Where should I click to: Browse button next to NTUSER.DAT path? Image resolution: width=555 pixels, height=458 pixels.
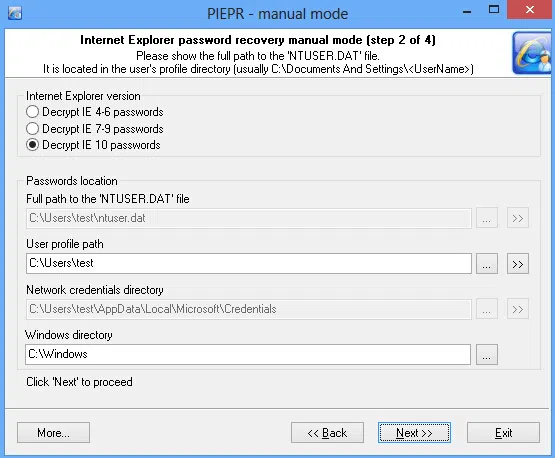(x=487, y=218)
